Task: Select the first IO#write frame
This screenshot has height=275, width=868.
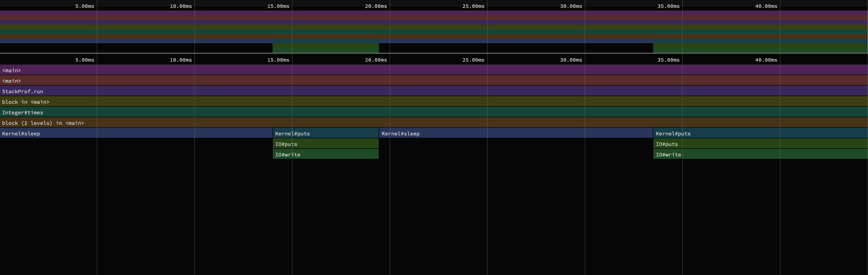Action: pos(326,154)
